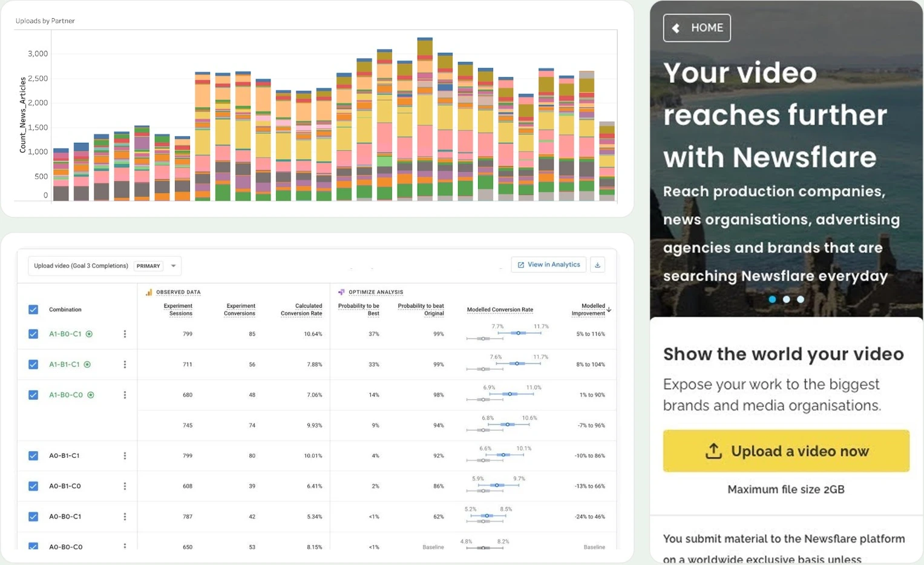Open the three-dot menu for A0-B1-C1
Image resolution: width=924 pixels, height=565 pixels.
click(x=125, y=456)
